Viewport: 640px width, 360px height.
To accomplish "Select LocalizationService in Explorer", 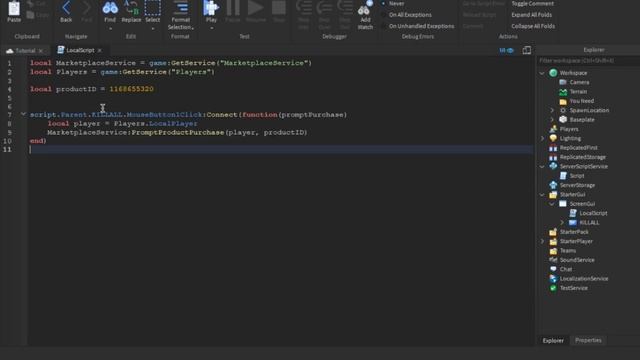I will (x=584, y=279).
